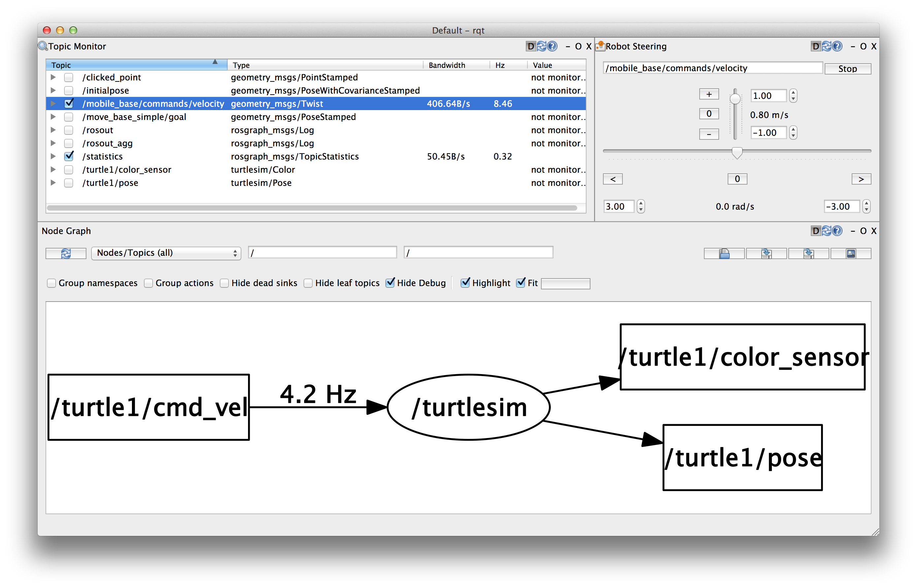Open help for Robot Steering plugin
This screenshot has height=588, width=917.
[x=838, y=46]
